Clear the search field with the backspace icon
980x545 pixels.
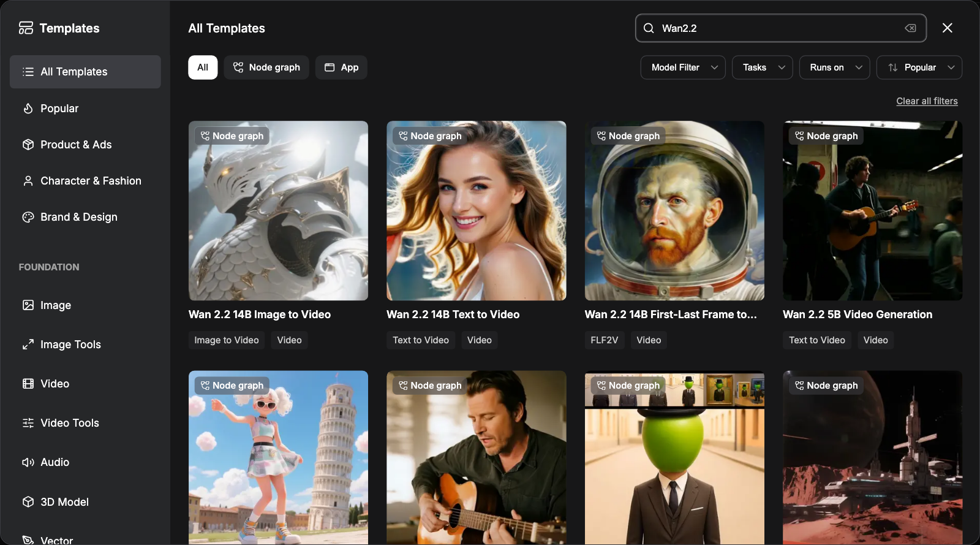pyautogui.click(x=910, y=28)
